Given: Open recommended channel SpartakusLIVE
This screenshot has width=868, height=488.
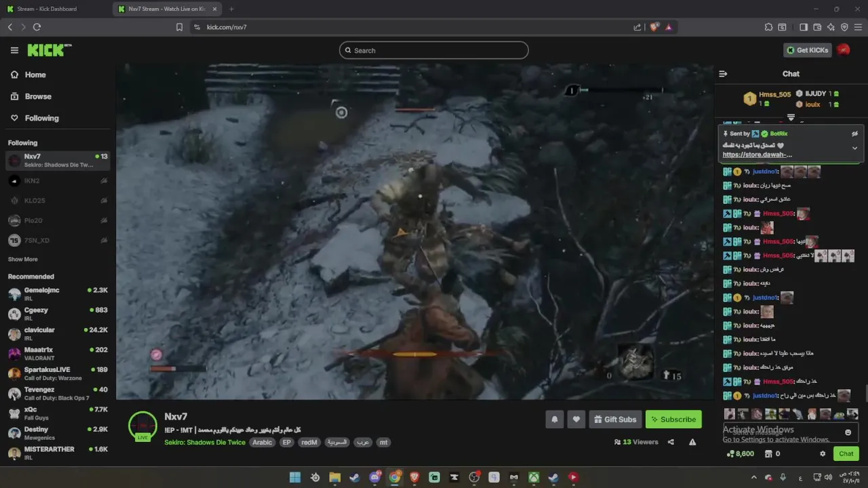Looking at the screenshot, I should pyautogui.click(x=58, y=373).
